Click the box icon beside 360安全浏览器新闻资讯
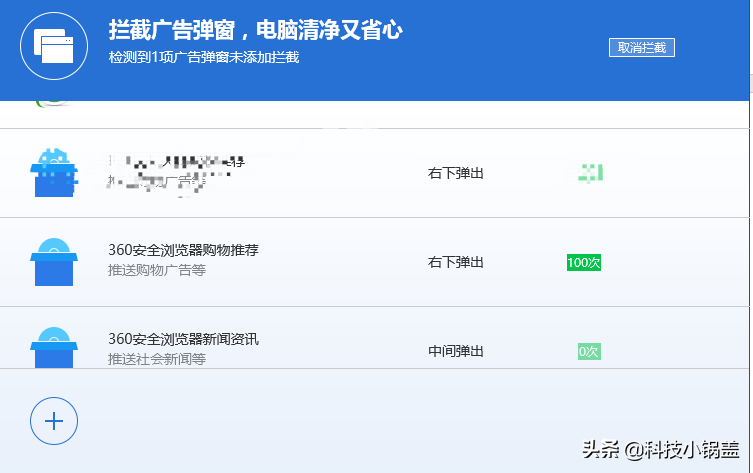Screen dimensions: 753x473 pyautogui.click(x=54, y=348)
